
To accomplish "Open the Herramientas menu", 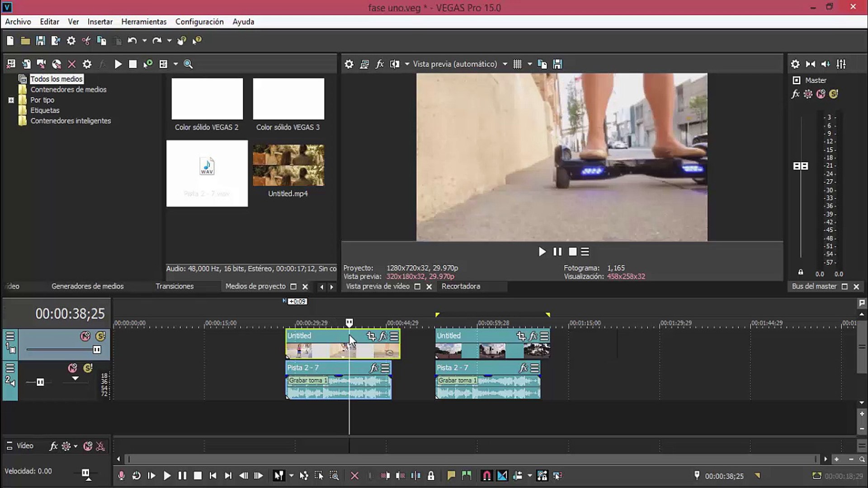I will click(144, 22).
